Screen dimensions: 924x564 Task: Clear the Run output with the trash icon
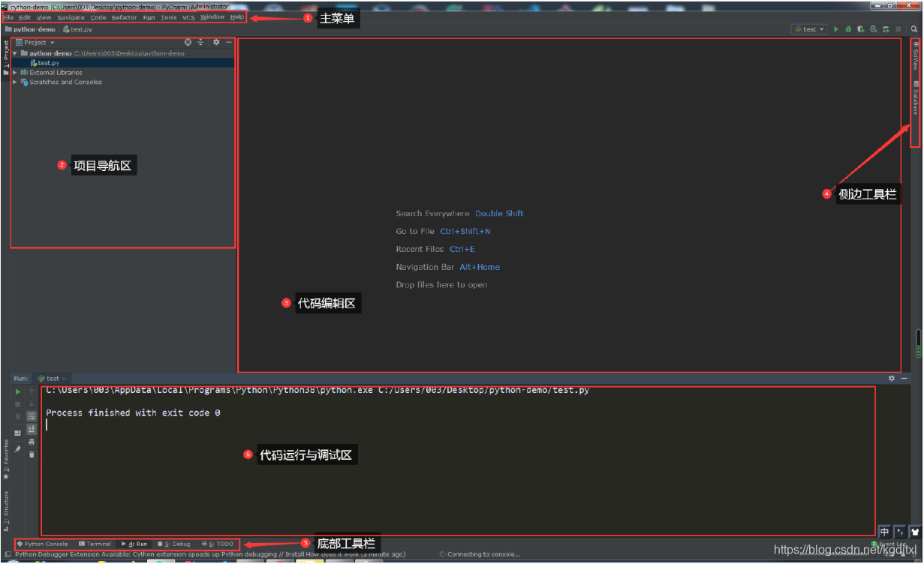click(x=32, y=454)
